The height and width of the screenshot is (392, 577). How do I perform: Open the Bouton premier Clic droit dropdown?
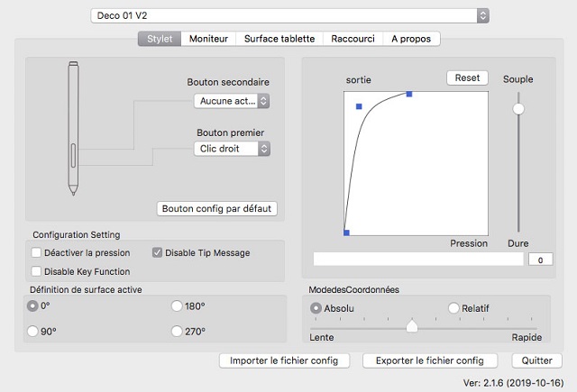pos(232,149)
